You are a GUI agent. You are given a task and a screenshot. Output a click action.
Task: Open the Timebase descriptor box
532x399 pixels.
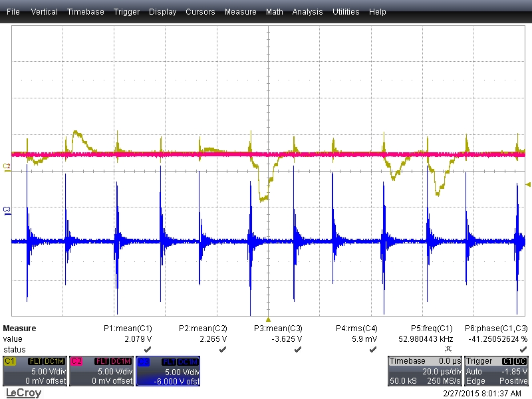click(425, 371)
